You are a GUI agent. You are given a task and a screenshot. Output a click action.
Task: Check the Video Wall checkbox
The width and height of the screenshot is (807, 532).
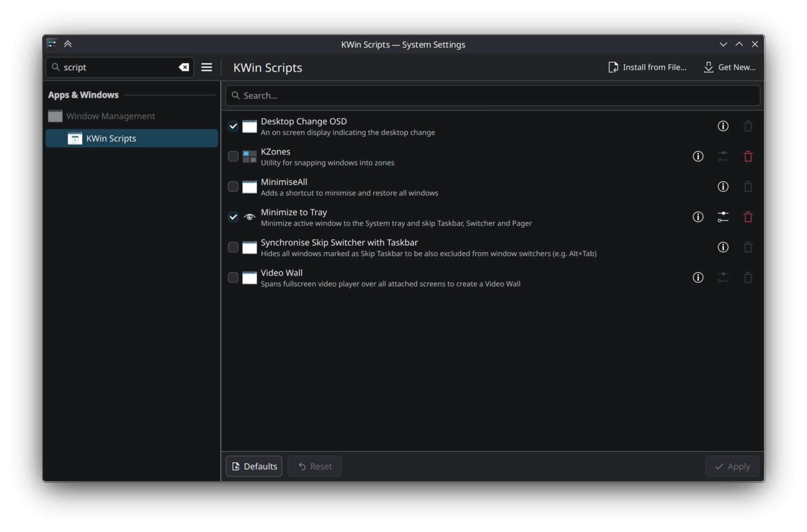click(x=233, y=278)
